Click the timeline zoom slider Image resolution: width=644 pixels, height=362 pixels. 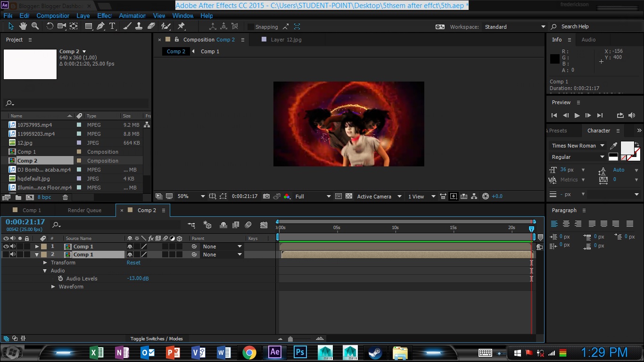pos(290,339)
